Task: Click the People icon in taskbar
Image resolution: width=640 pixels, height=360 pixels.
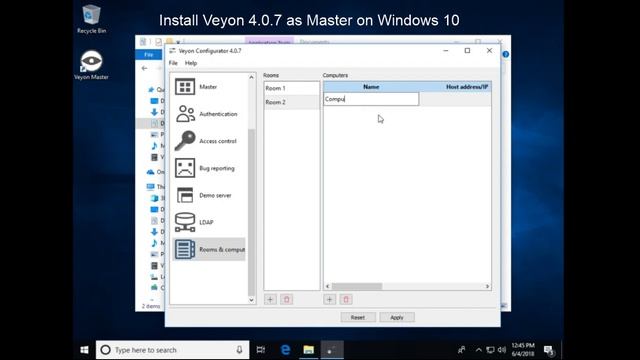Action: pyautogui.click(x=462, y=350)
